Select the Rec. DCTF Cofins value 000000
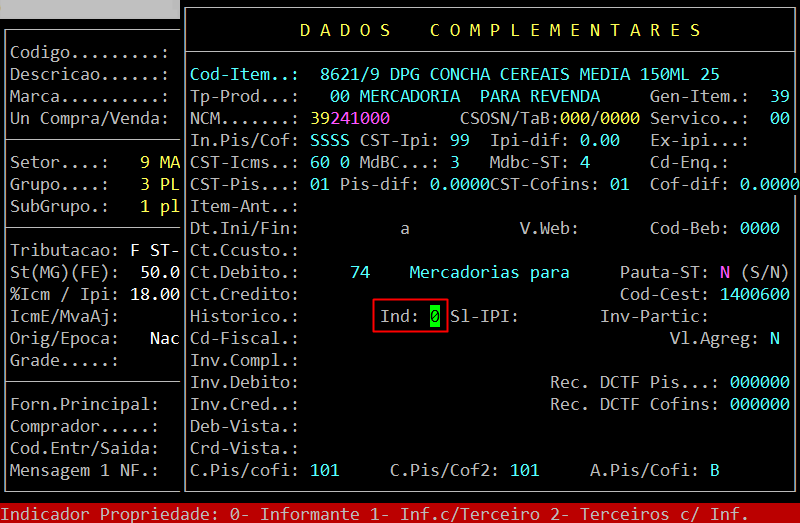Viewport: 800px width, 523px height. (x=759, y=405)
